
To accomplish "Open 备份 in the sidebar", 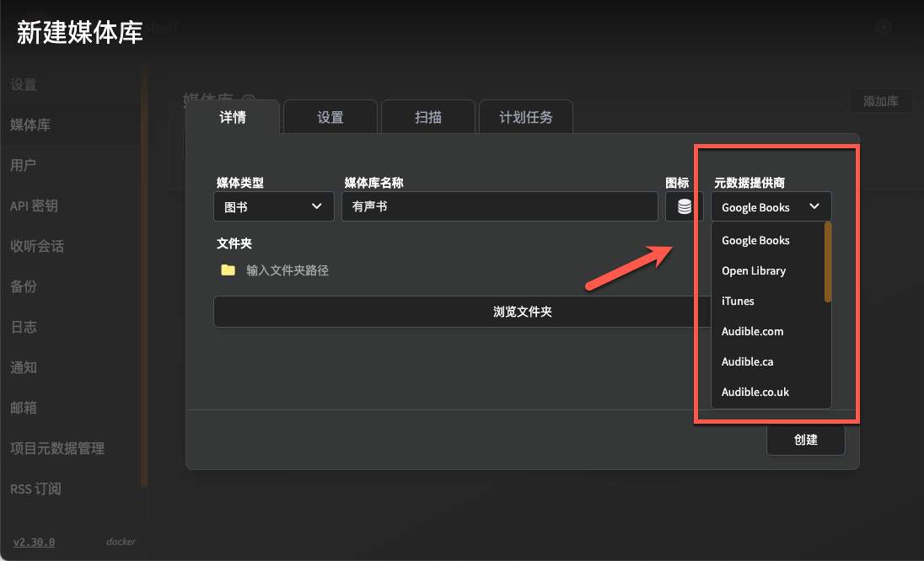I will point(71,286).
